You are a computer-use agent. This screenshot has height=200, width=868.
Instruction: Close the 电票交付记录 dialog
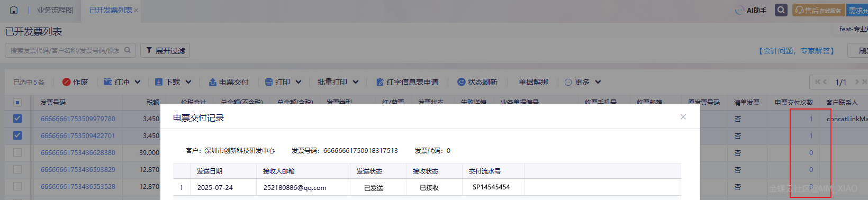click(683, 117)
